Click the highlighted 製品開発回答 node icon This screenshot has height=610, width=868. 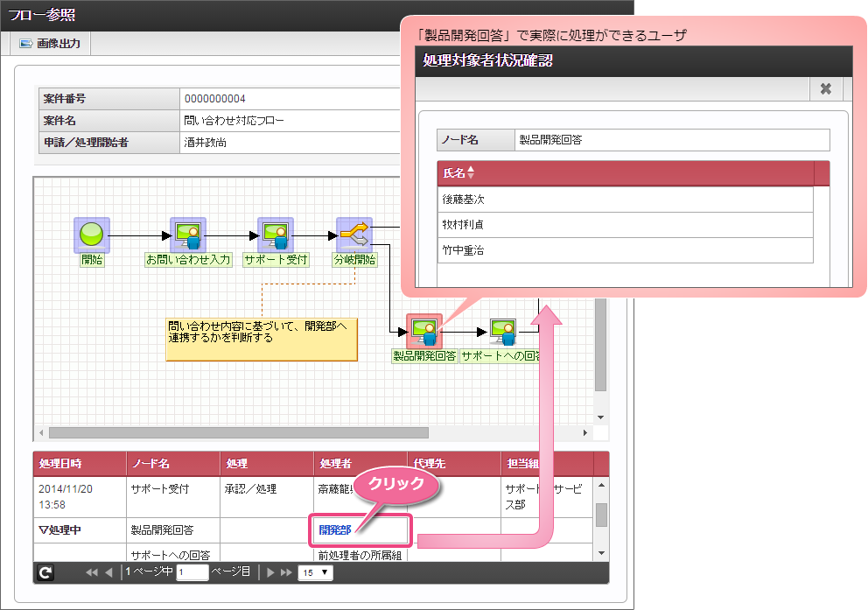click(424, 331)
